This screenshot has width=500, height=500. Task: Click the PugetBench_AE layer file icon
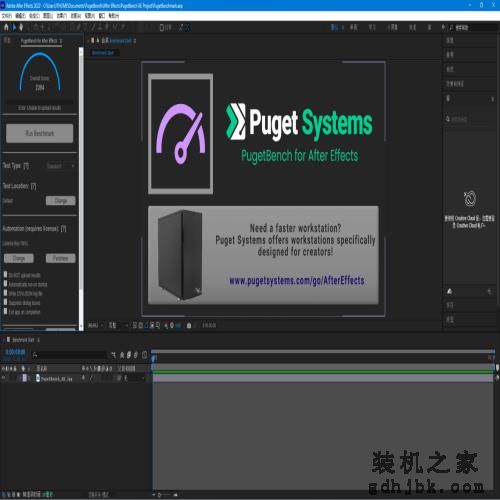(38, 378)
